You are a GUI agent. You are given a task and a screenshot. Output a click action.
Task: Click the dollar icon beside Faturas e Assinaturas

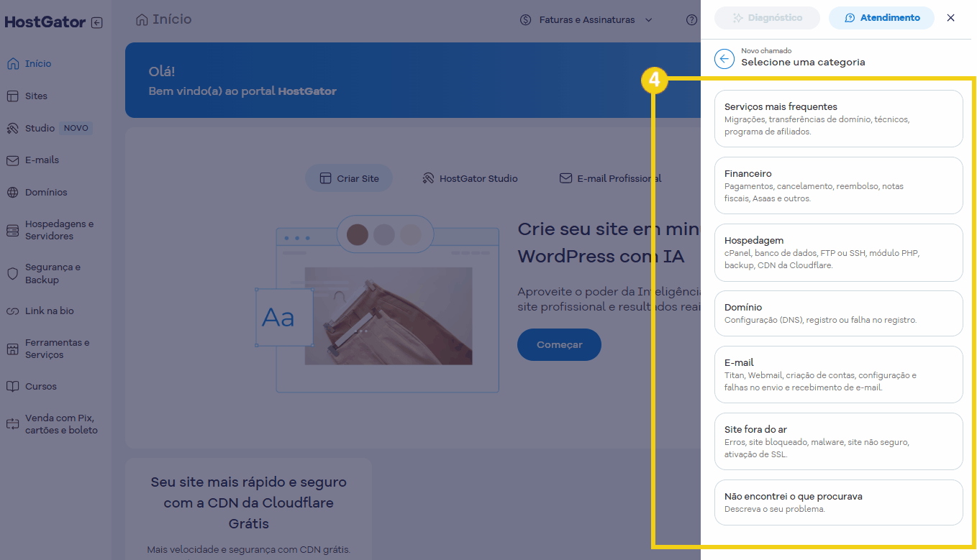tap(526, 20)
